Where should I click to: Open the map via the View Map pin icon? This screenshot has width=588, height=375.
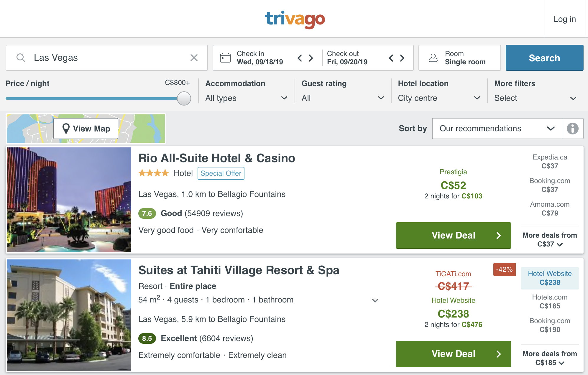[x=65, y=128]
